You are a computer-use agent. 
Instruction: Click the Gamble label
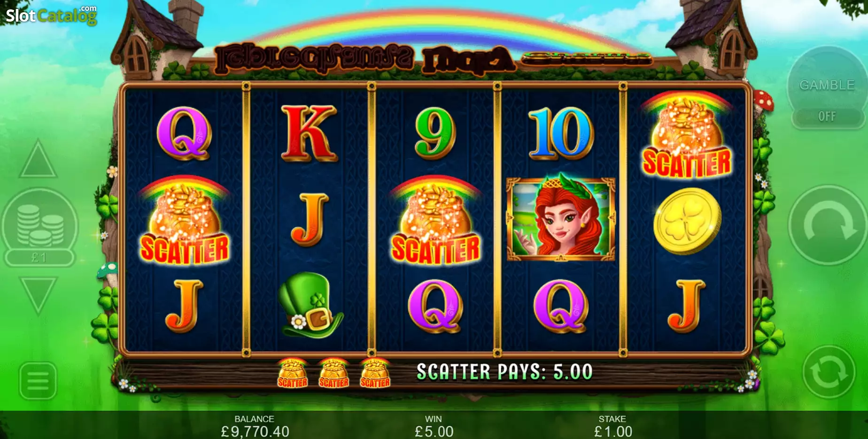click(x=827, y=85)
